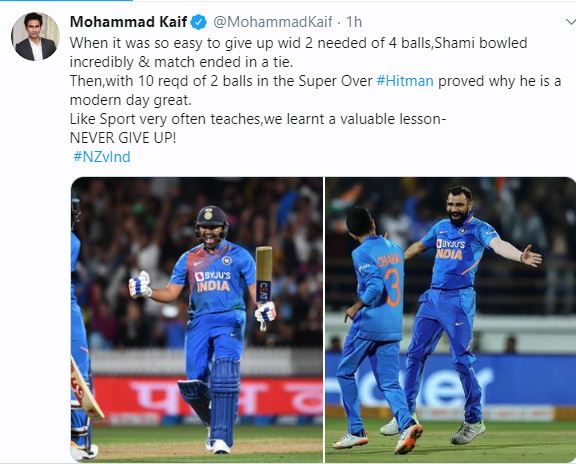Click the blue verified badge icon

pos(199,22)
